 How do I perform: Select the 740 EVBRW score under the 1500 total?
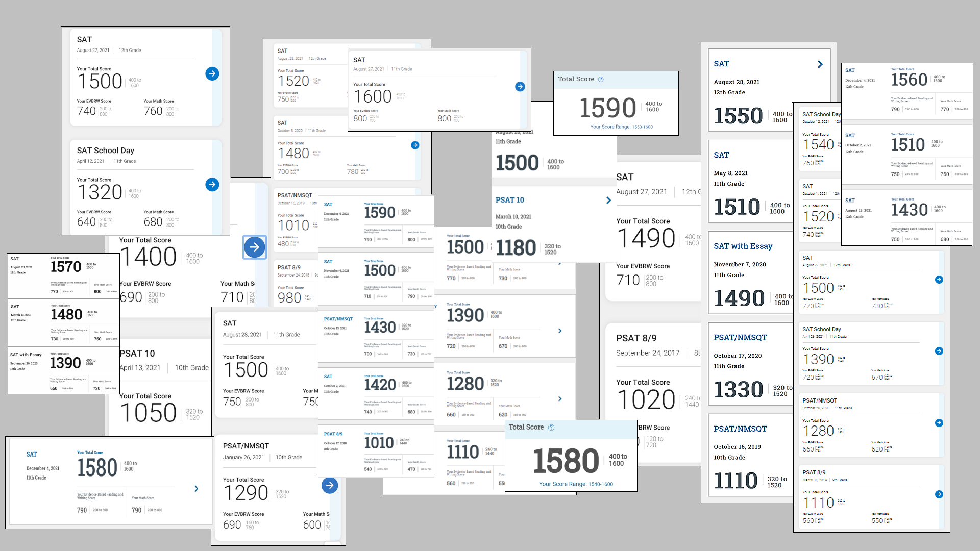(86, 111)
